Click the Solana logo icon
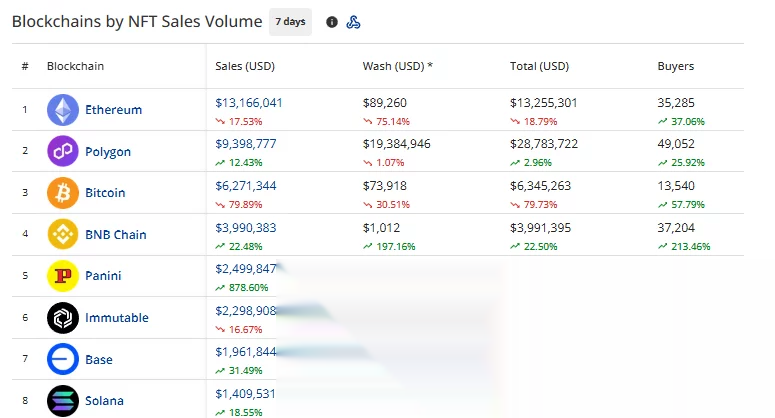The width and height of the screenshot is (775, 418). (63, 401)
